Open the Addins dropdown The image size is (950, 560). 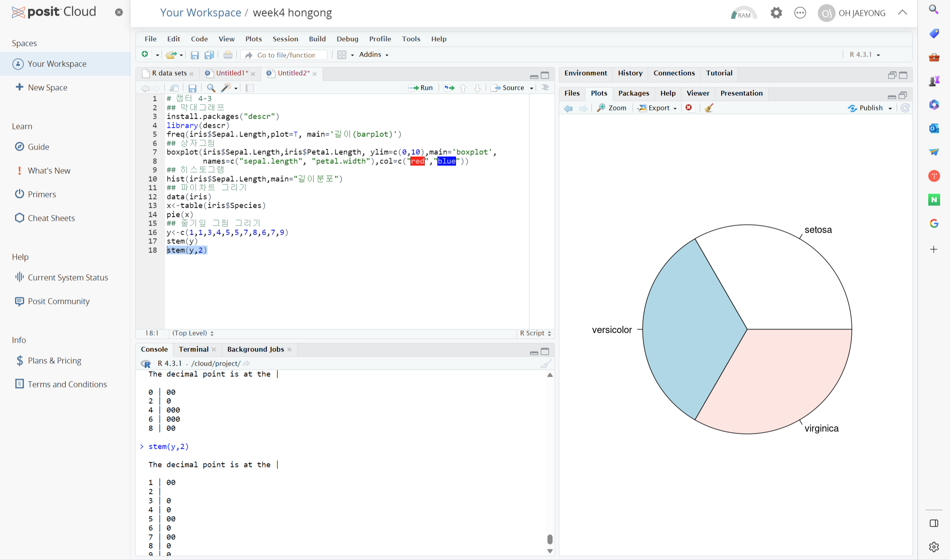point(373,55)
